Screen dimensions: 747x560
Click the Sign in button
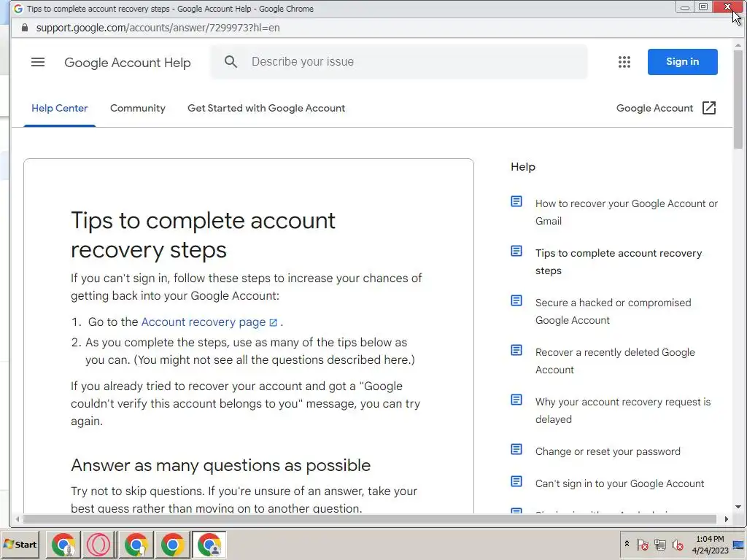pyautogui.click(x=682, y=62)
